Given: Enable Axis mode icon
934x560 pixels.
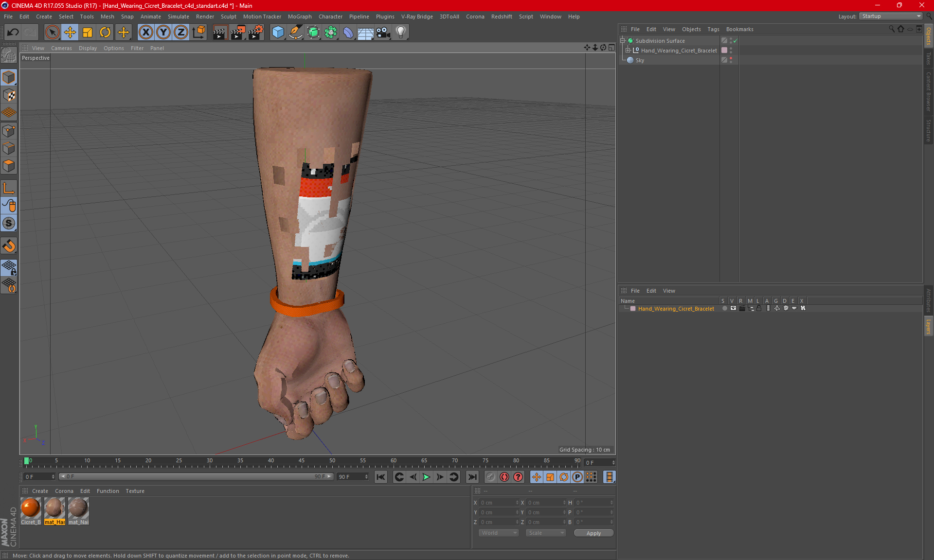Looking at the screenshot, I should pos(9,188).
